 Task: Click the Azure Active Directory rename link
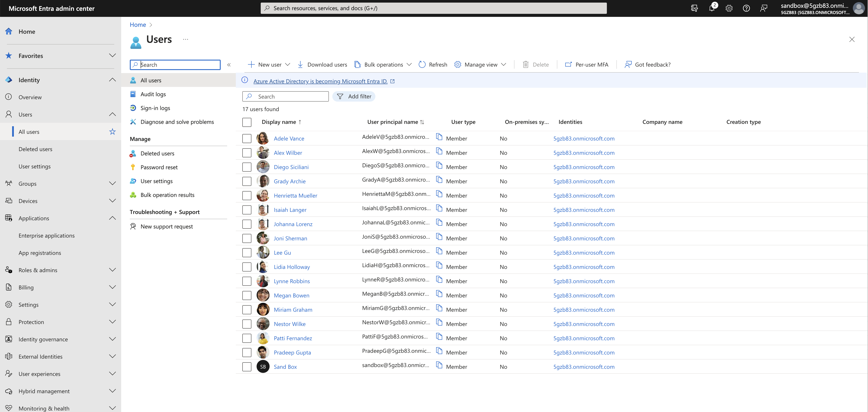(320, 81)
